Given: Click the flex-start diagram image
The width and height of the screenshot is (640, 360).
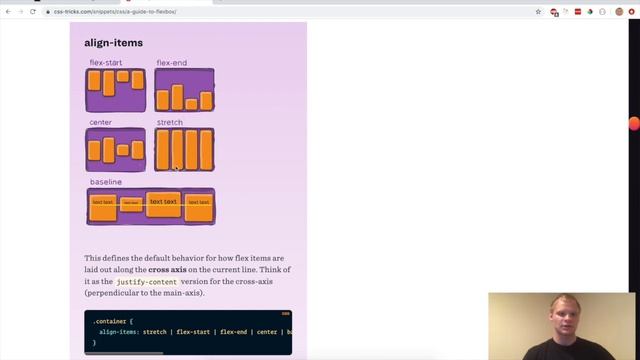Looking at the screenshot, I should click(116, 90).
